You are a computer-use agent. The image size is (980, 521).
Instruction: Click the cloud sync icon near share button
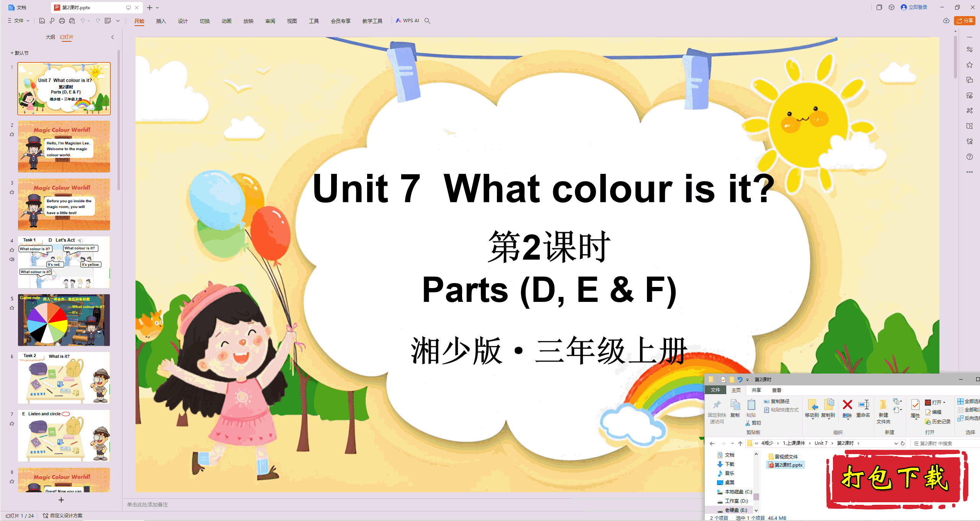(946, 21)
